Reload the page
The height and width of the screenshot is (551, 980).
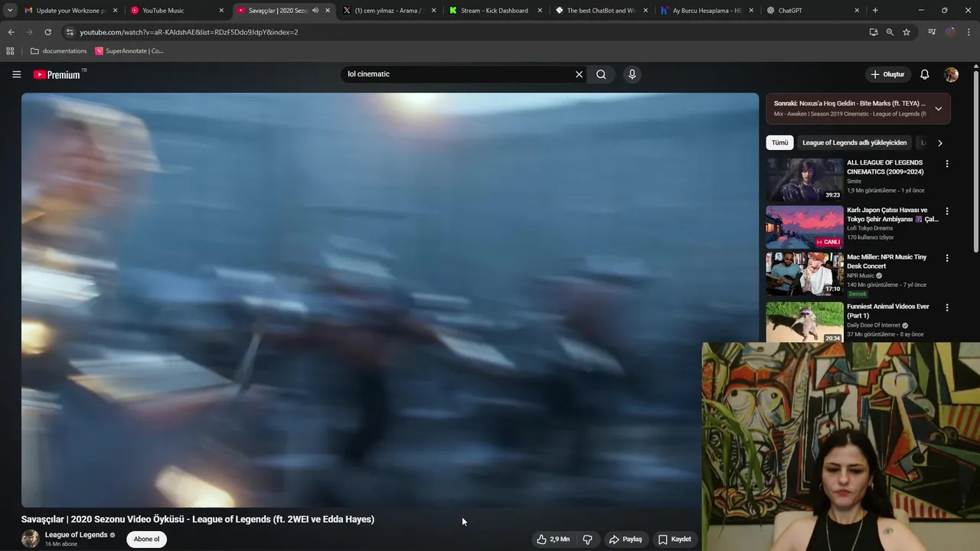(x=47, y=32)
